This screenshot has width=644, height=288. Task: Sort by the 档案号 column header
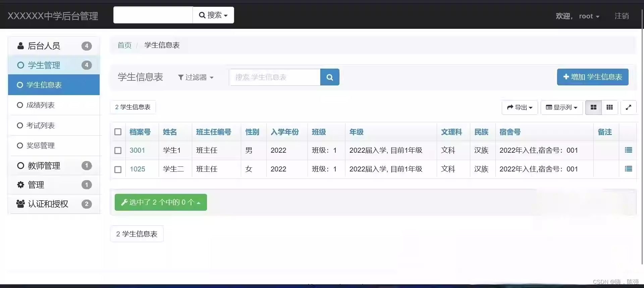(x=140, y=132)
